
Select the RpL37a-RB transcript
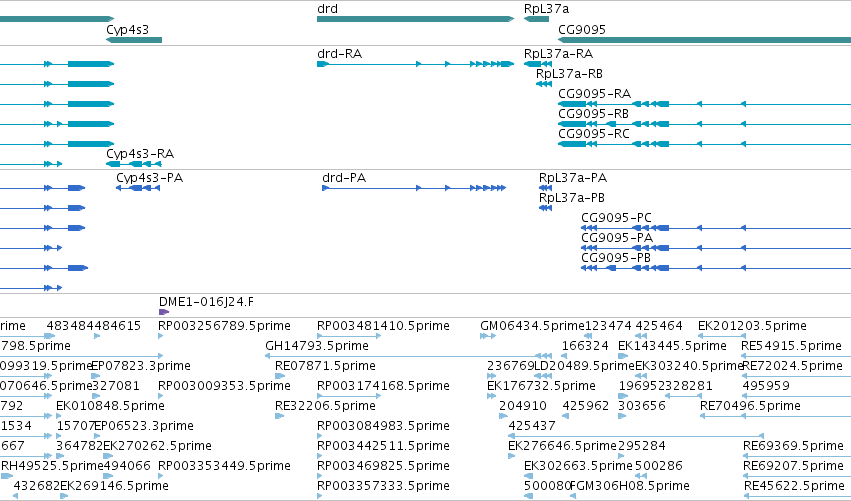tap(544, 84)
